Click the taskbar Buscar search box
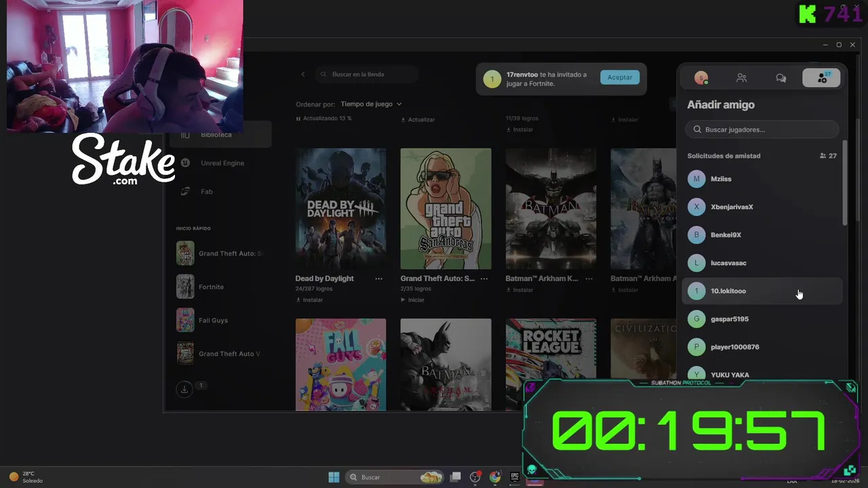Viewport: 868px width, 488px height. tap(395, 477)
